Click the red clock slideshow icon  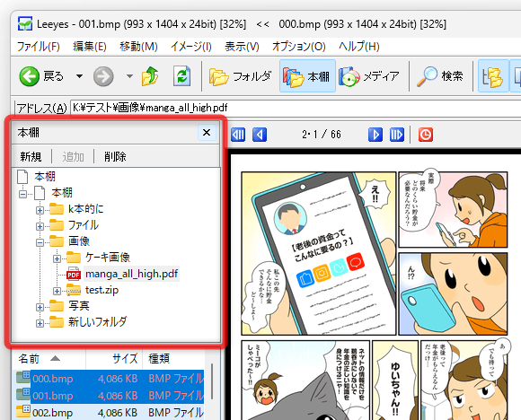click(426, 135)
